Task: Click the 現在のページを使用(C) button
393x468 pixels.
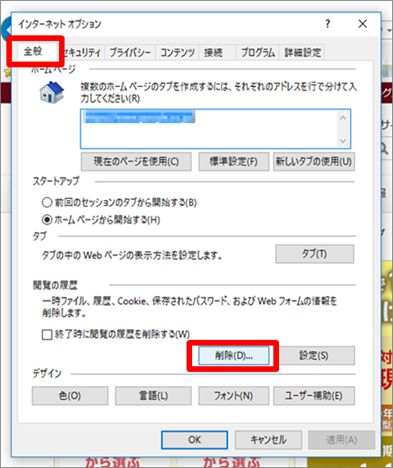Action: (136, 162)
